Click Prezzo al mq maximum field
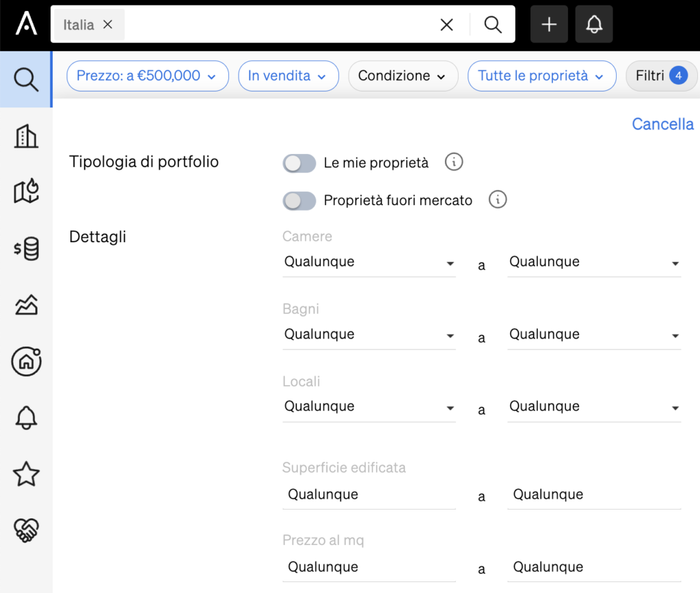This screenshot has height=593, width=700. (594, 567)
